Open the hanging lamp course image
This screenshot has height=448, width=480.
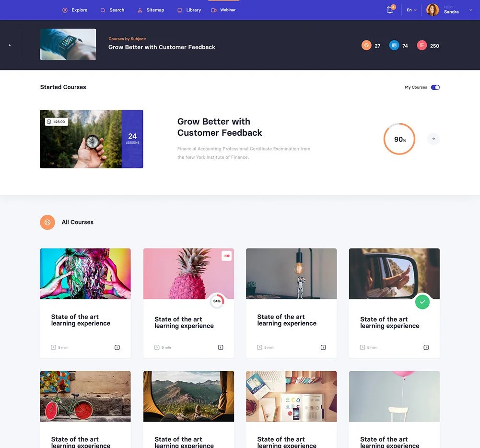[292, 274]
